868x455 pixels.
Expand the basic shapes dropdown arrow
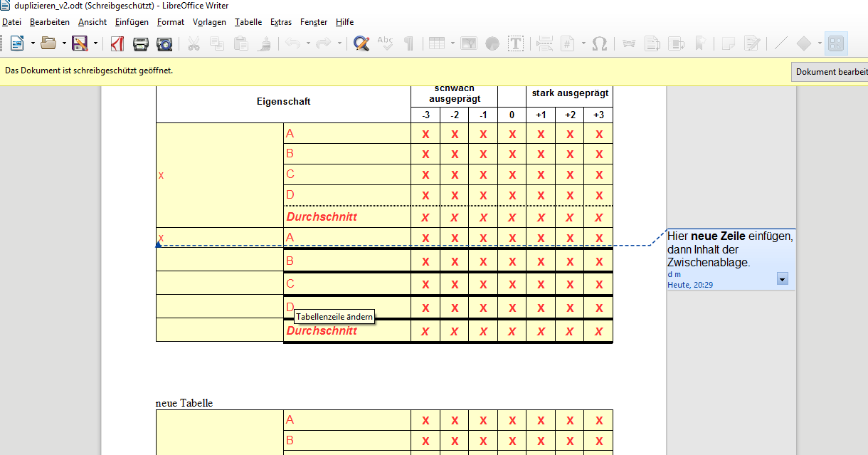(x=820, y=43)
